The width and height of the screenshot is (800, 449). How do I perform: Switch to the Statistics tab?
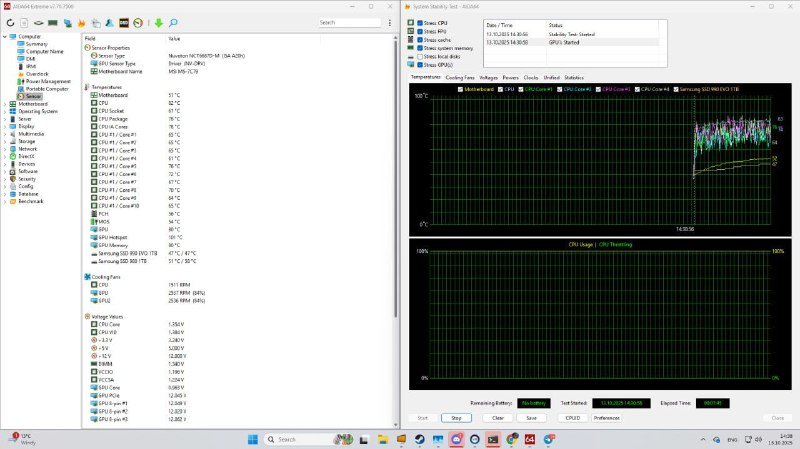point(574,78)
